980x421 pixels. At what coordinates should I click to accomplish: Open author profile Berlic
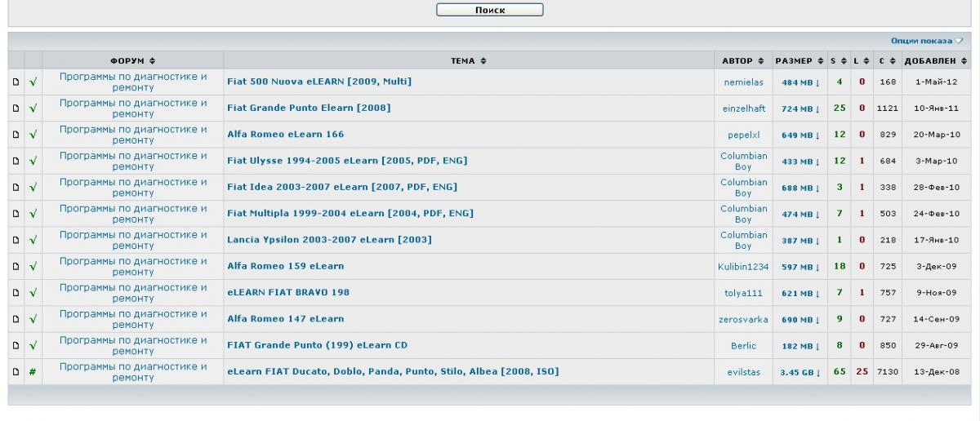click(x=743, y=346)
